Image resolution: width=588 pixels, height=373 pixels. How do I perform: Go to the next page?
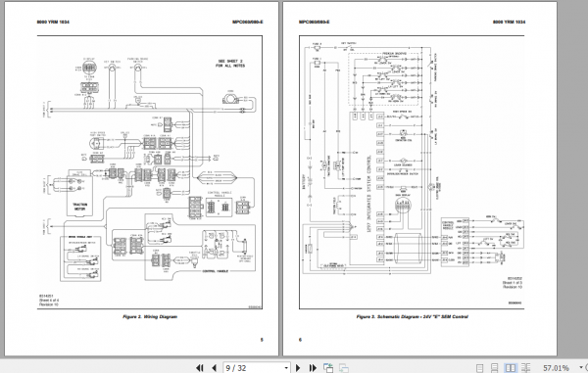(x=298, y=368)
